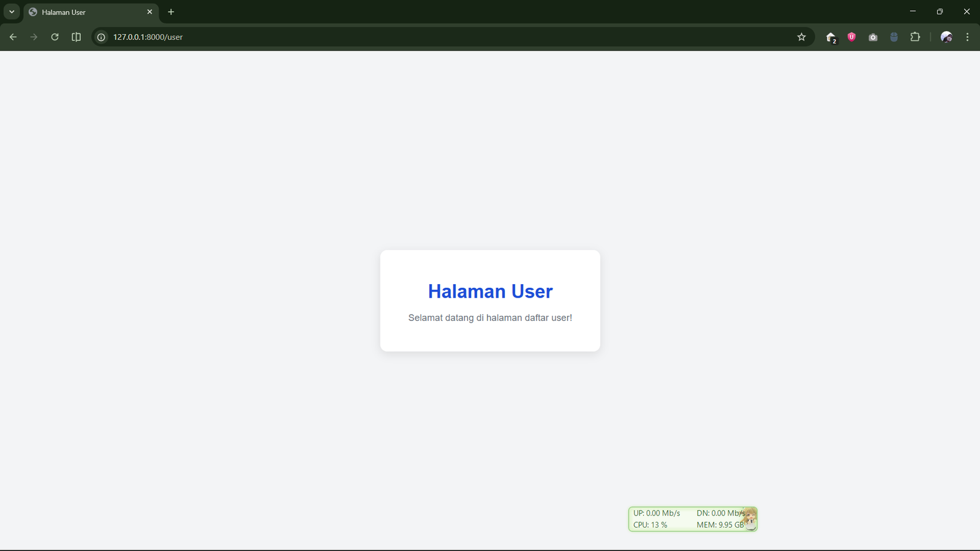Viewport: 980px width, 551px height.
Task: Click the address bar URL 127.0.0.1:8000/user
Action: pyautogui.click(x=148, y=37)
